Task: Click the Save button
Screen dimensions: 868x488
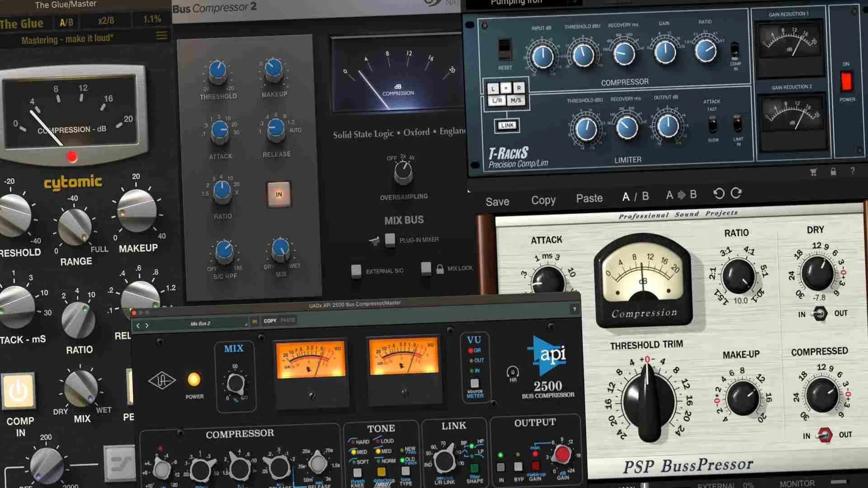Action: [497, 202]
